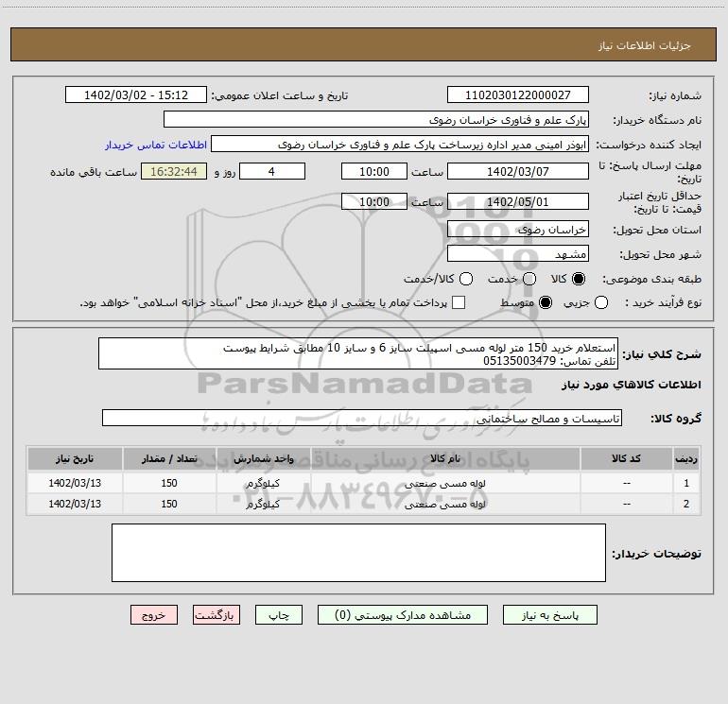Click the گروه کالا field تاسیسات و مصالح ساختمانی
The width and height of the screenshot is (728, 704).
(x=362, y=418)
